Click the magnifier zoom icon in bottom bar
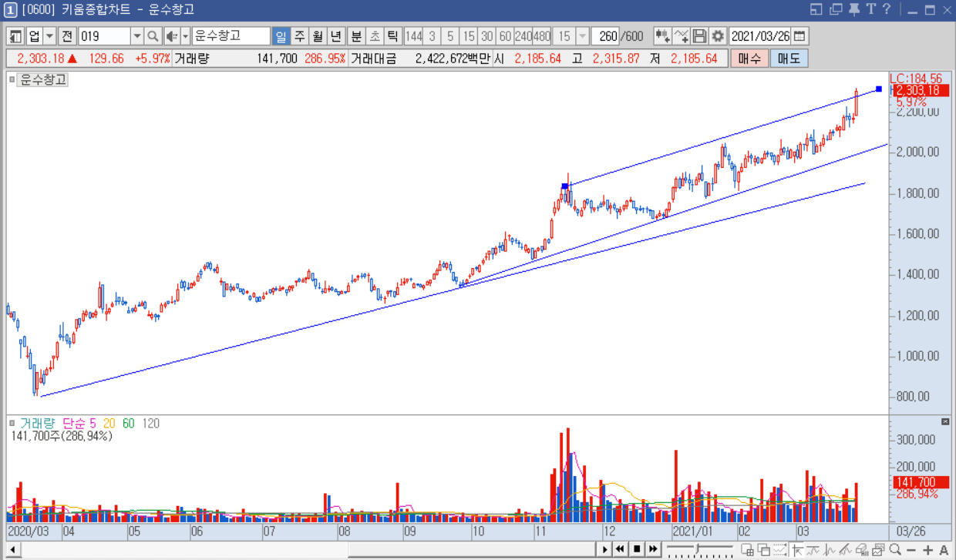The height and width of the screenshot is (560, 956). click(896, 549)
